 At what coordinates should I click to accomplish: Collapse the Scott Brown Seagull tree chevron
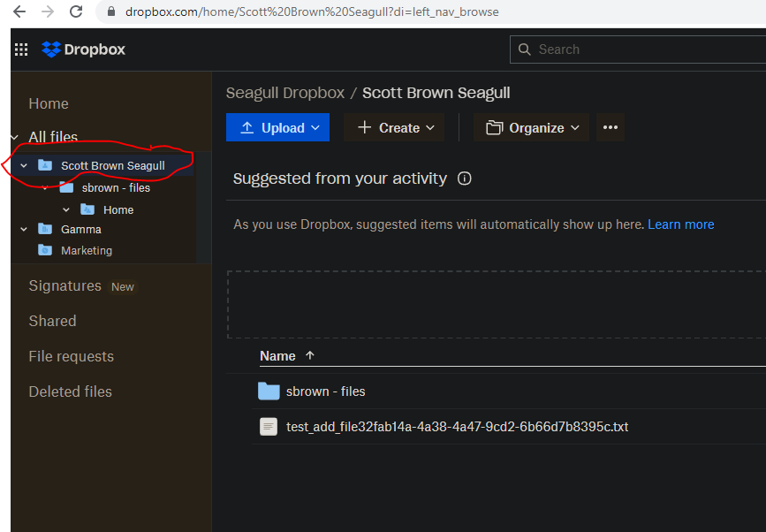pyautogui.click(x=24, y=165)
